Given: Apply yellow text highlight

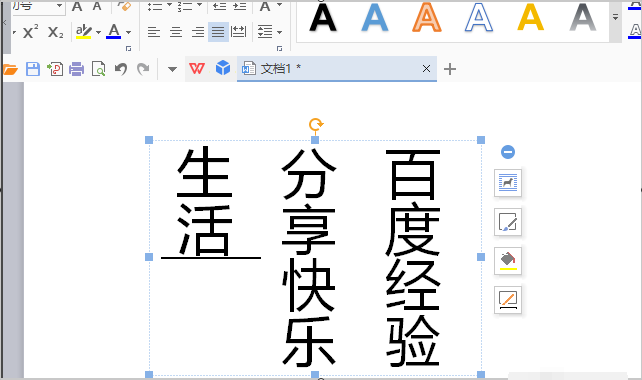Looking at the screenshot, I should click(x=84, y=32).
